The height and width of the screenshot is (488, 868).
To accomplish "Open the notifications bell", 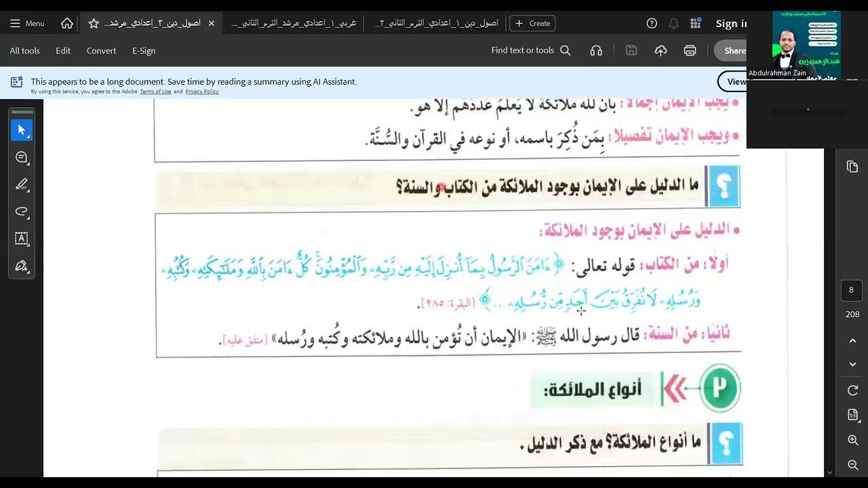I will pyautogui.click(x=673, y=23).
